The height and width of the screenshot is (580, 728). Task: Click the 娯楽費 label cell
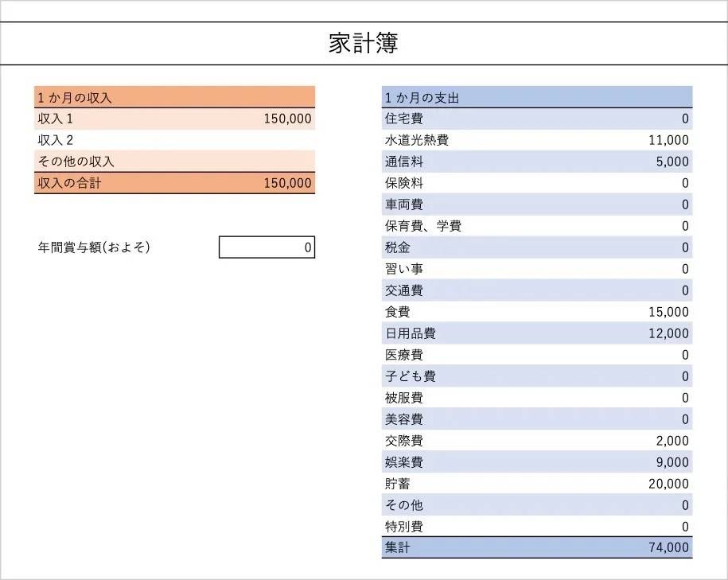click(x=404, y=462)
